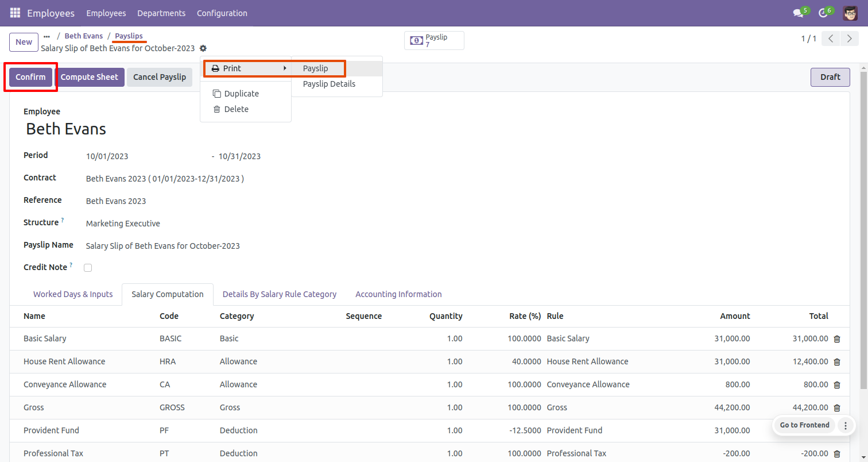Screen dimensions: 868x462
Task: Click the Cancel Payslip button
Action: click(160, 77)
